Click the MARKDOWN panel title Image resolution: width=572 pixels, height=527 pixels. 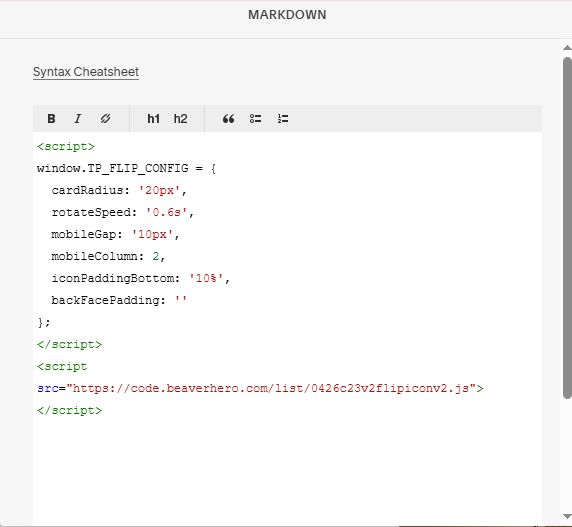(x=287, y=15)
